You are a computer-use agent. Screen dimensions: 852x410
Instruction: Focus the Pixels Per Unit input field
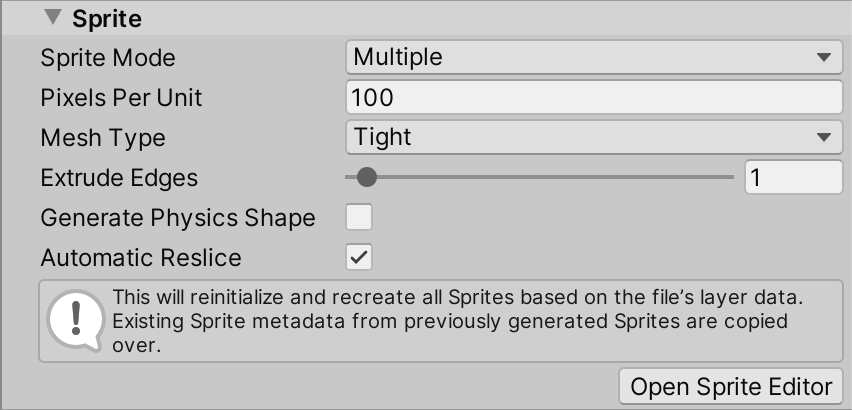(x=593, y=97)
